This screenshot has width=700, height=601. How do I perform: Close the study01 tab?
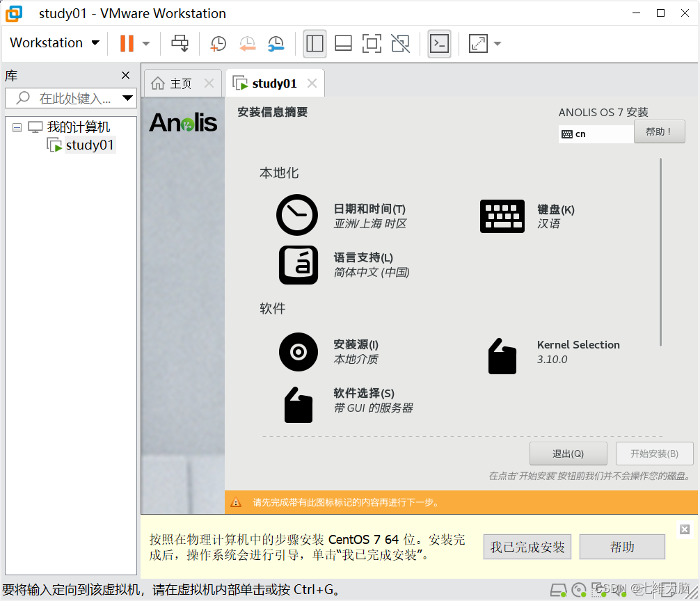coord(312,83)
